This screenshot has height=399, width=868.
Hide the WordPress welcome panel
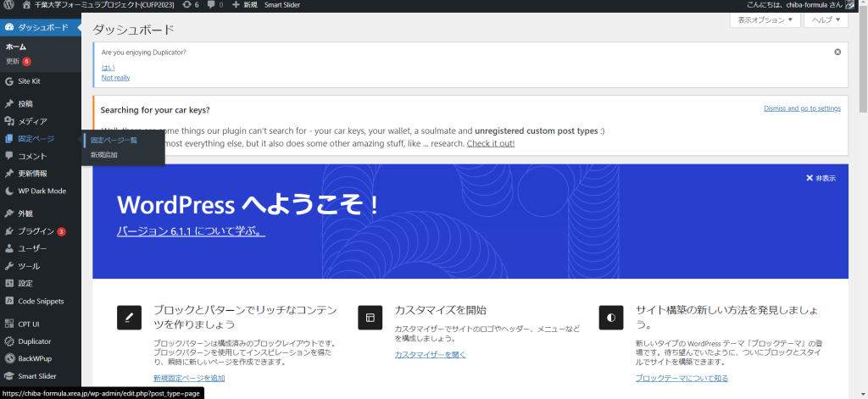821,178
